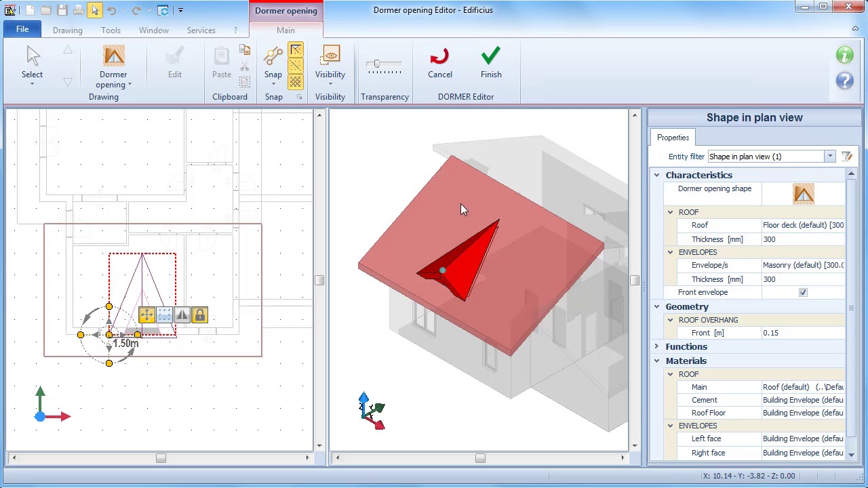868x488 pixels.
Task: Collapse the Geometry section
Action: tap(656, 307)
